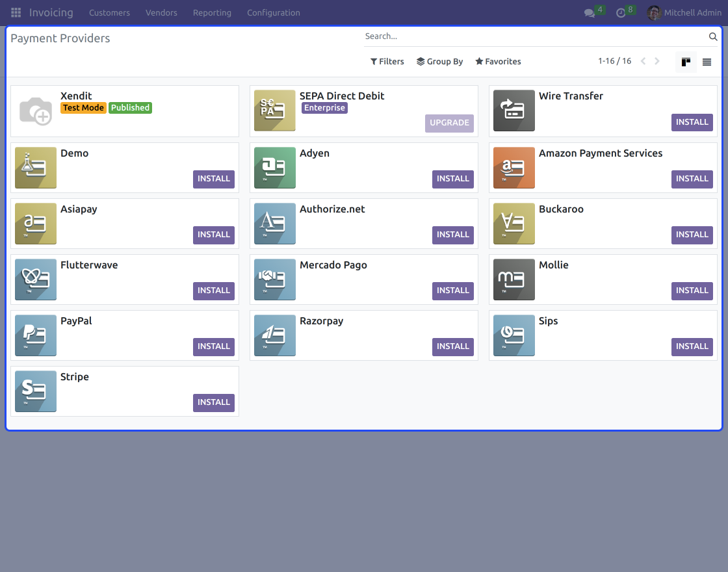
Task: Click the Asiapay provider icon
Action: pos(36,224)
